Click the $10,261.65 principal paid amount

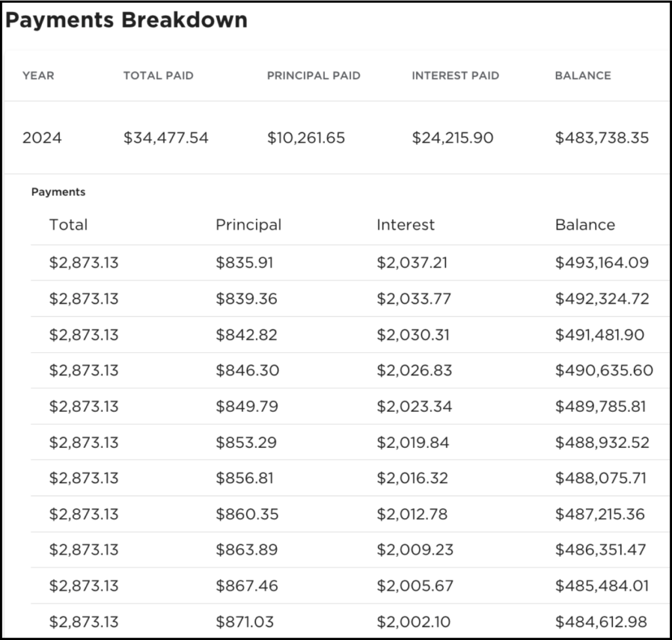coord(306,138)
